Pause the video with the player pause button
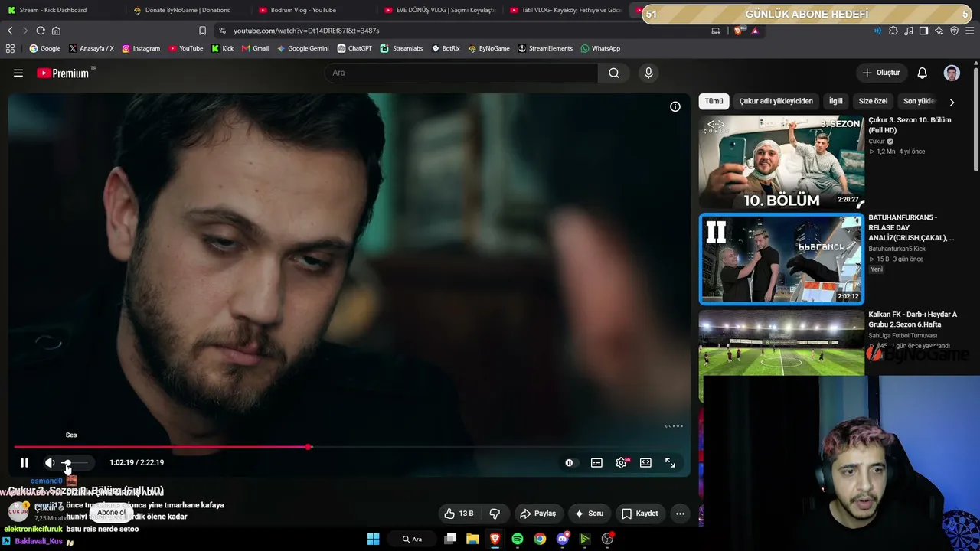980x551 pixels. pos(24,462)
